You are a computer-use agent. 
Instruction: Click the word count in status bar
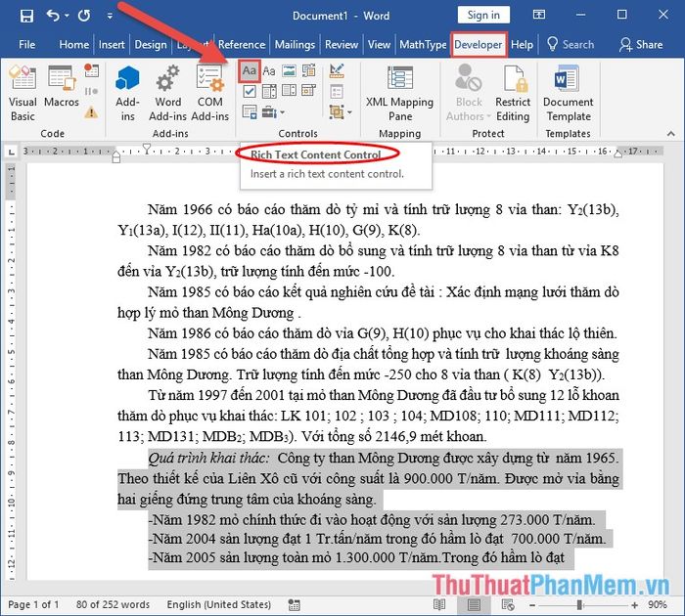(113, 604)
